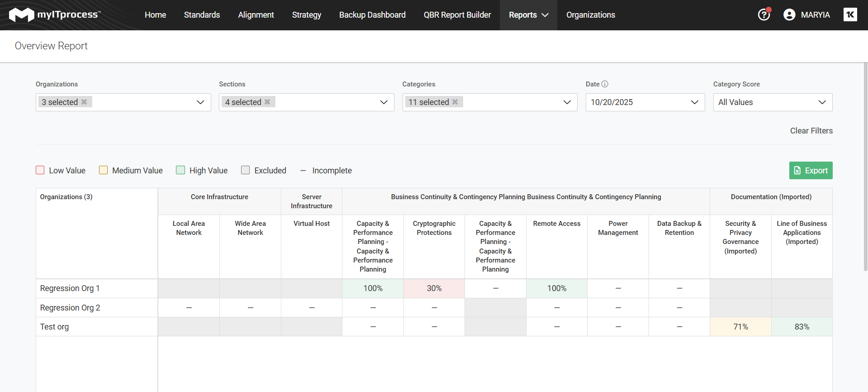This screenshot has height=392, width=868.
Task: Toggle the Medium Value legend checkbox
Action: [104, 170]
